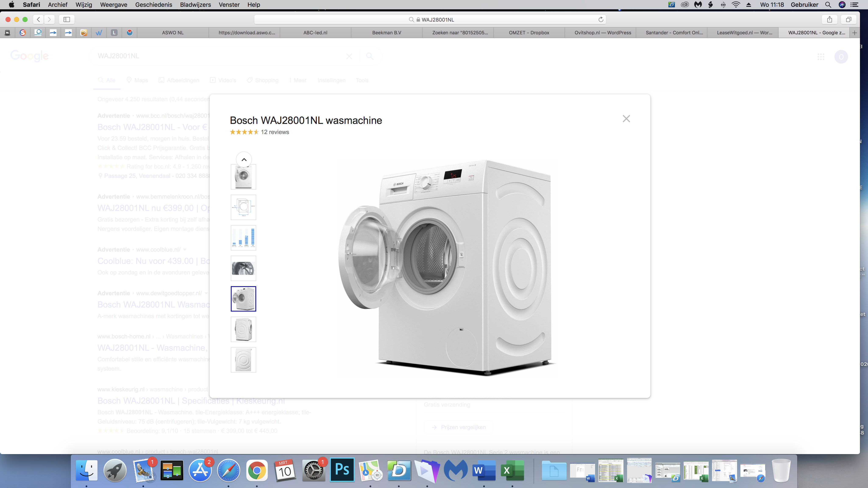Viewport: 868px width, 488px height.
Task: Open System Preferences from the Dock
Action: (313, 470)
